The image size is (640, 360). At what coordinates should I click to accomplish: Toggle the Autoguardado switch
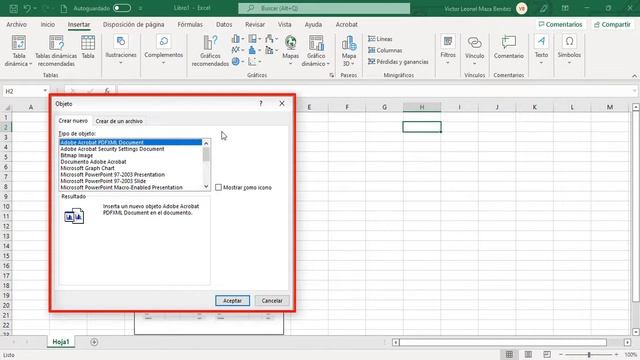click(x=122, y=8)
